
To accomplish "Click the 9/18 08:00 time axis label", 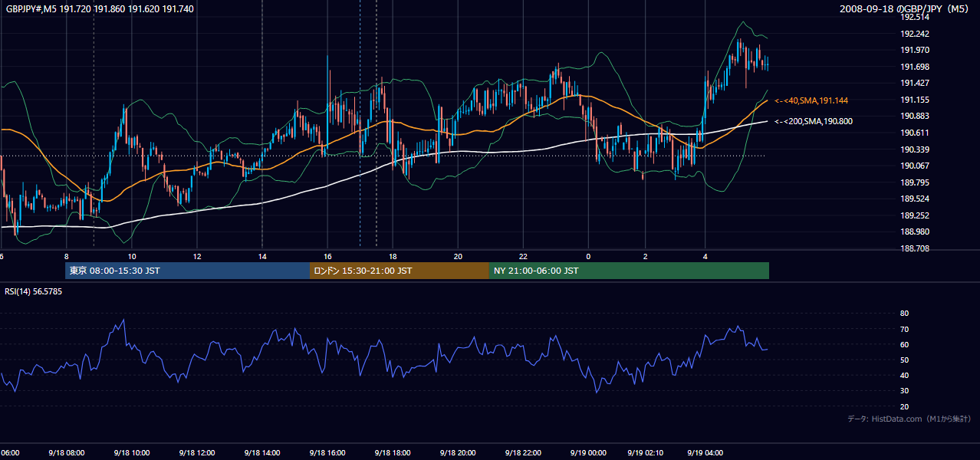I will tap(67, 453).
